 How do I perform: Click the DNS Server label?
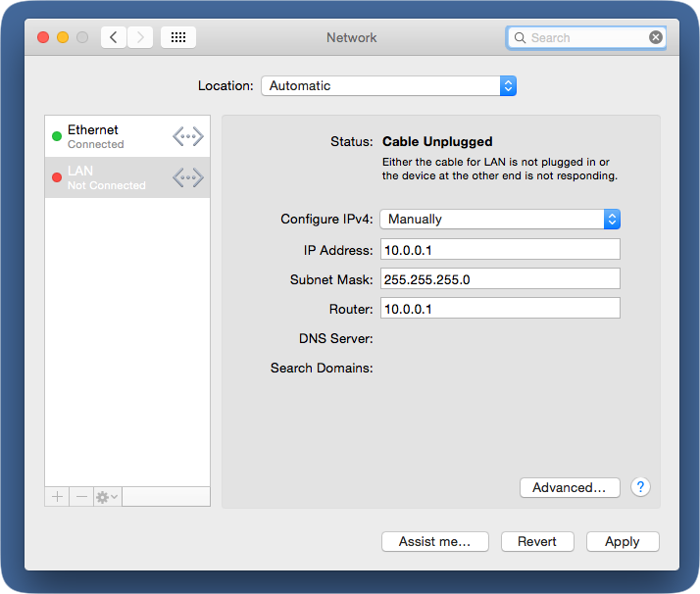tap(335, 339)
